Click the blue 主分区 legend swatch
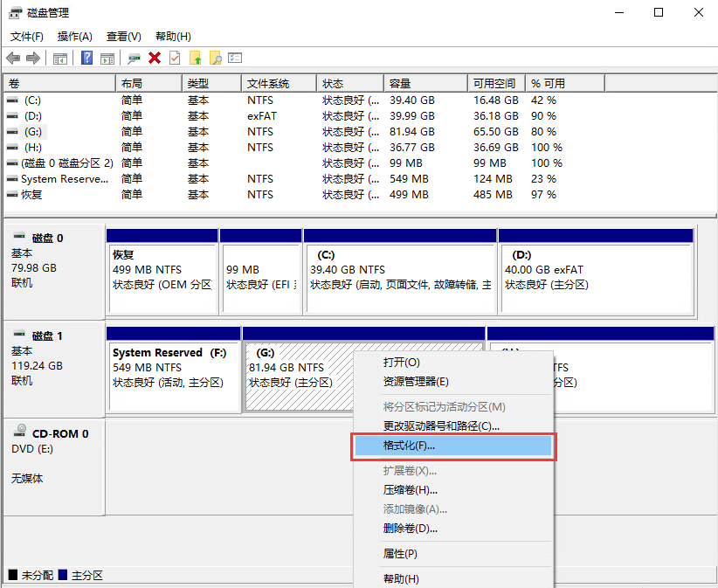Screen dimensions: 718x588 click(63, 575)
